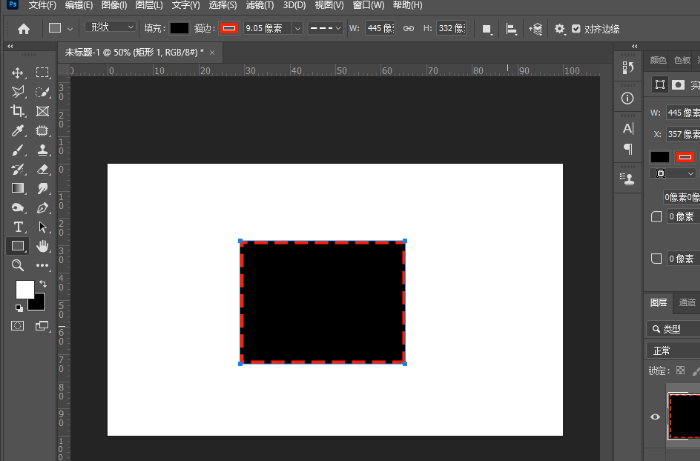Open the 图像(I) menu

(x=114, y=5)
